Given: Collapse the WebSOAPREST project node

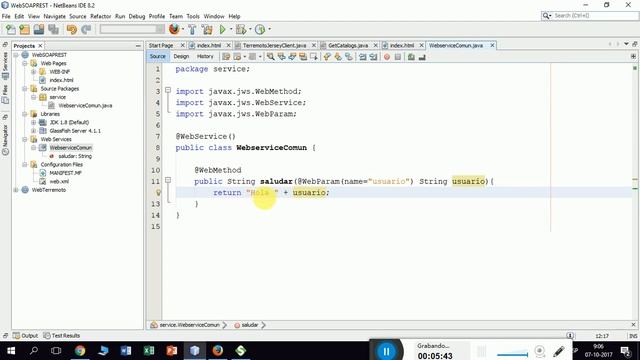Looking at the screenshot, I should point(16,55).
